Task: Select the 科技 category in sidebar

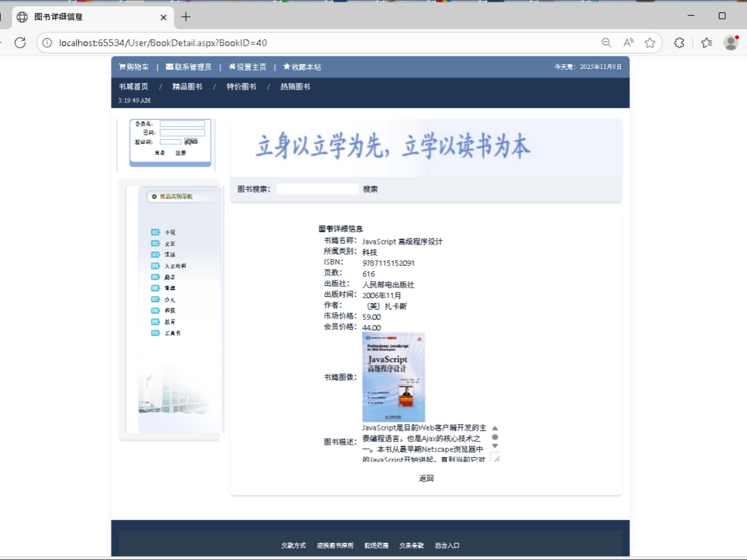Action: (170, 311)
